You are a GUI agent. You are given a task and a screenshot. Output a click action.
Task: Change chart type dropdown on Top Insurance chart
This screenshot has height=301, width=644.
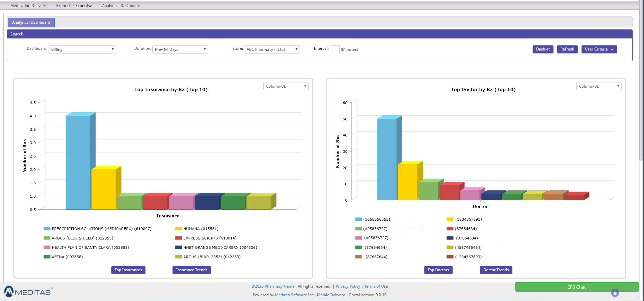pyautogui.click(x=286, y=86)
